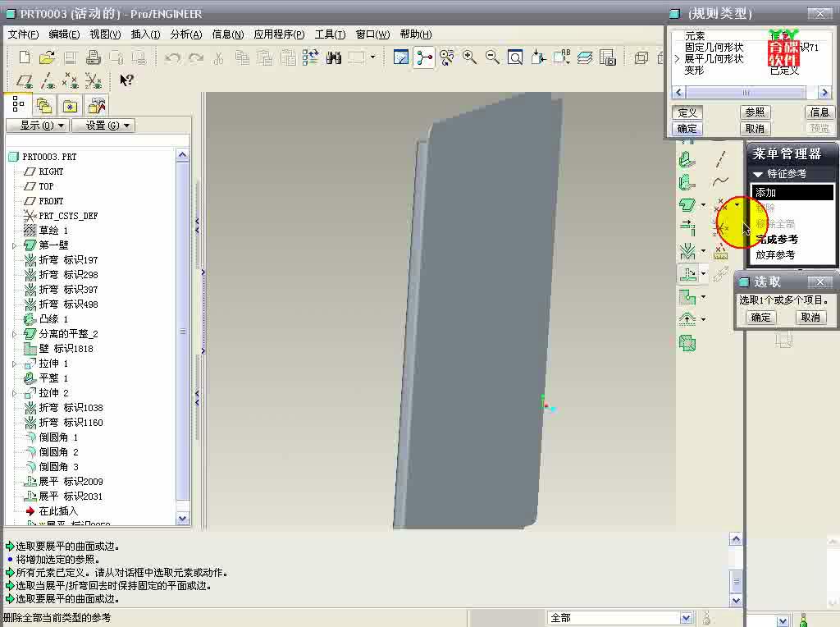Open the 编辑(E) menu
This screenshot has height=627, width=840.
[x=64, y=34]
